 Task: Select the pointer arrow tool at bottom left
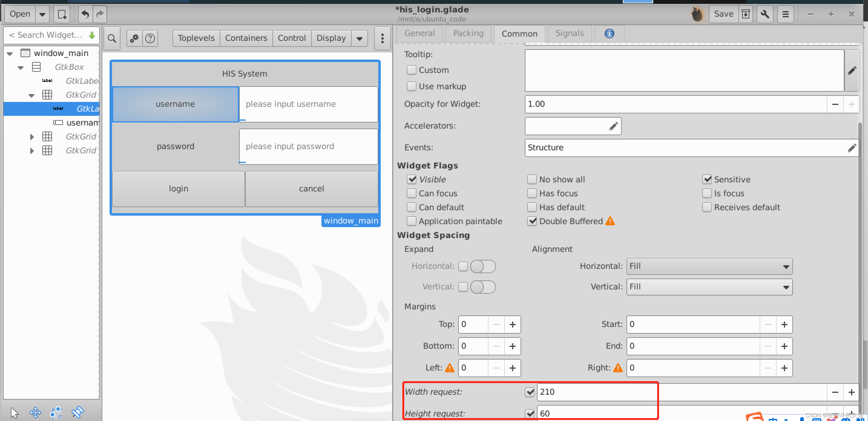pos(15,412)
